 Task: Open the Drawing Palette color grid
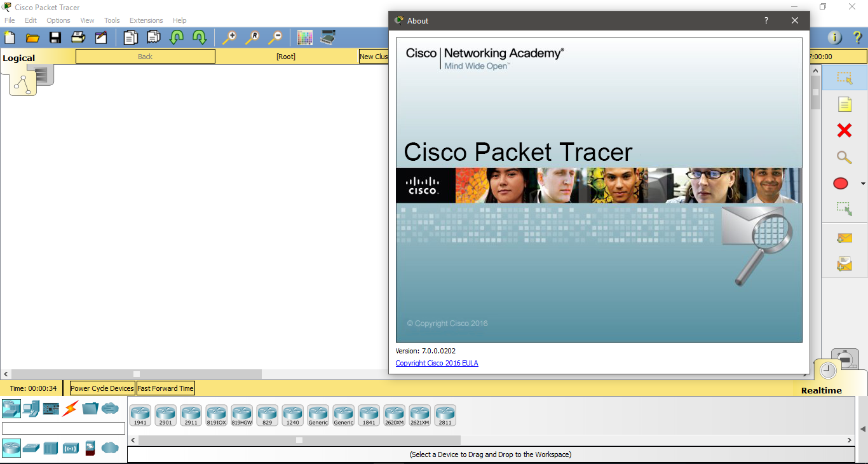point(305,38)
